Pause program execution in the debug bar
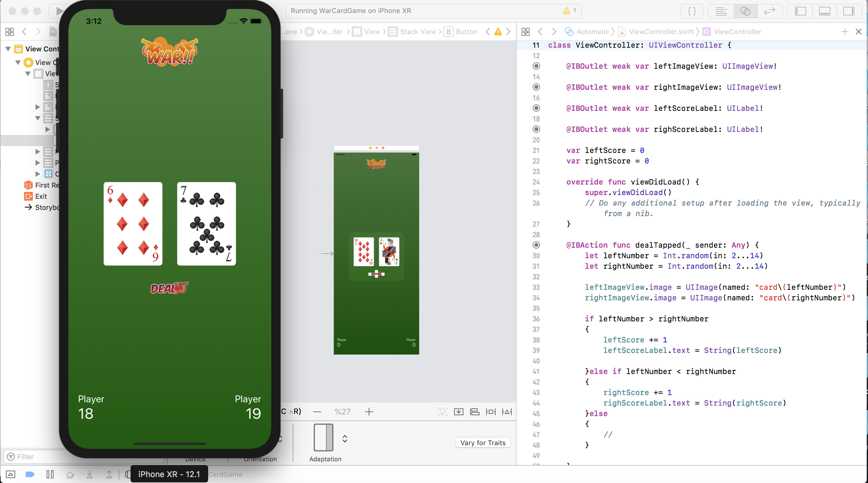Screen dimensions: 868x483 [50, 474]
